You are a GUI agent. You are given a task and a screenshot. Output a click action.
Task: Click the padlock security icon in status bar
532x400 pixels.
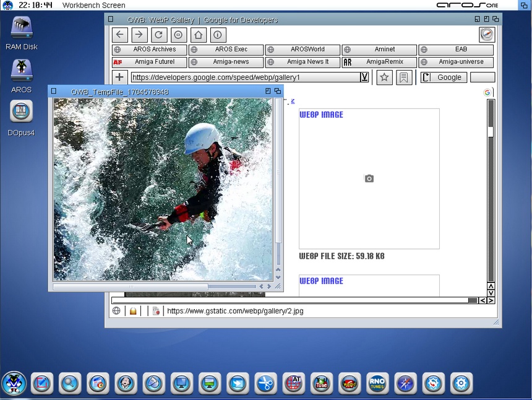[x=133, y=311]
